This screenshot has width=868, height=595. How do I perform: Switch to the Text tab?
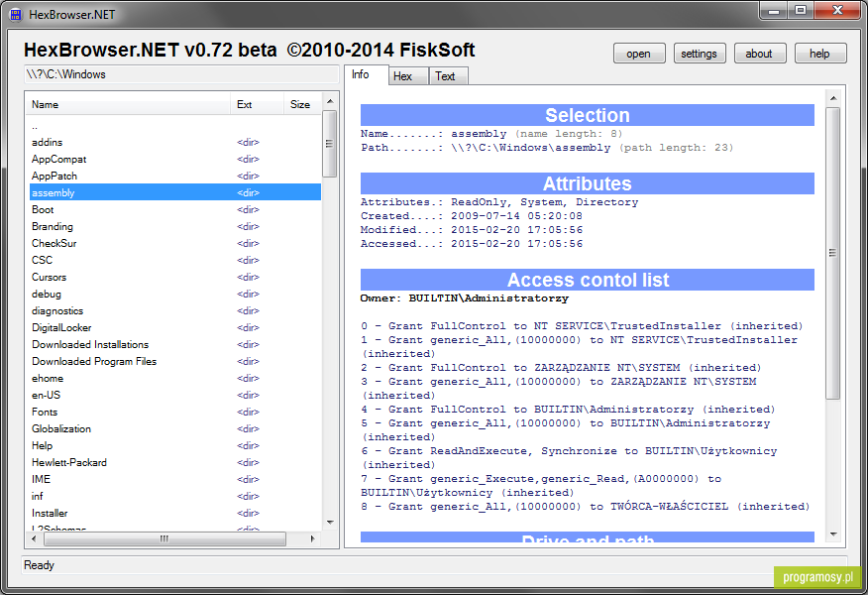(449, 76)
